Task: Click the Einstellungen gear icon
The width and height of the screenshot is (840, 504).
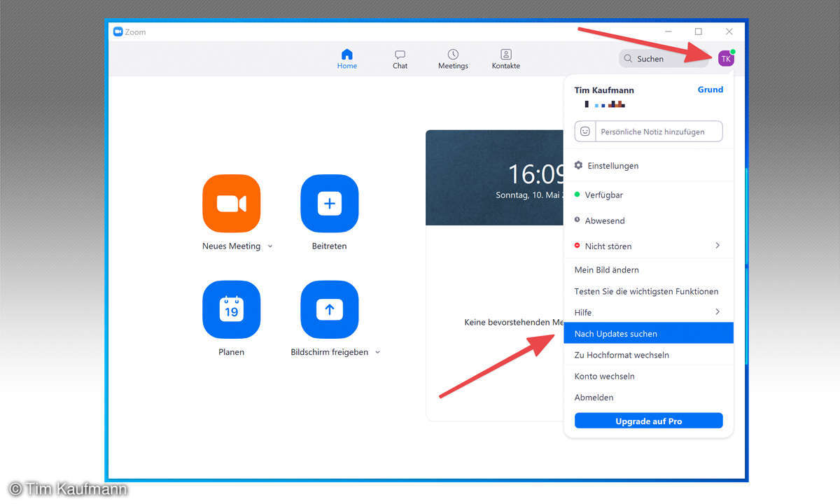Action: coord(578,165)
